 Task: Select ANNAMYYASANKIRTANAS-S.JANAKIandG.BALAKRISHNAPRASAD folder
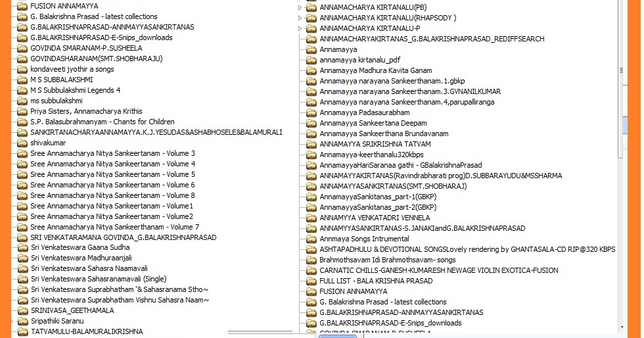(x=423, y=229)
